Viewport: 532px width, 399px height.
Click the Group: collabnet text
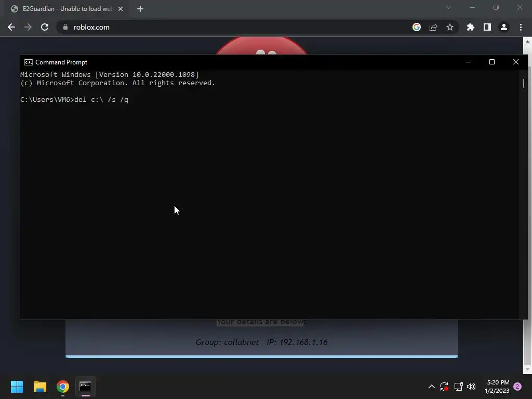[x=228, y=342]
